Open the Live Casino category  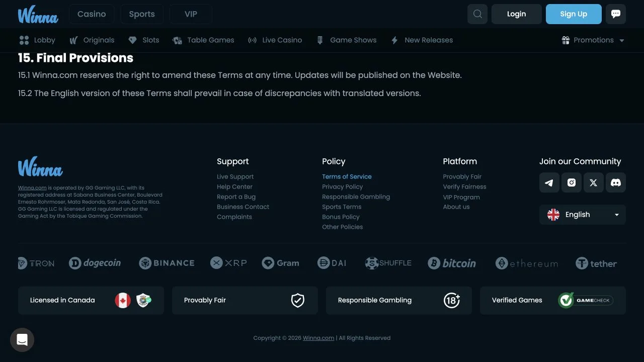coord(275,40)
